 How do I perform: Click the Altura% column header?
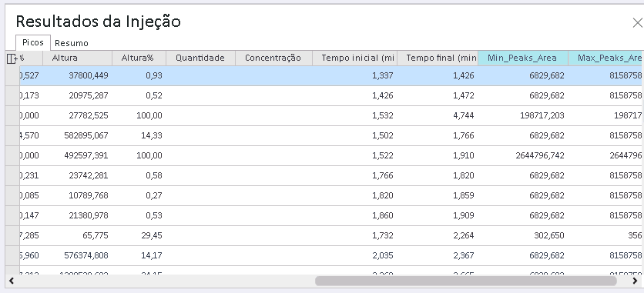point(139,58)
